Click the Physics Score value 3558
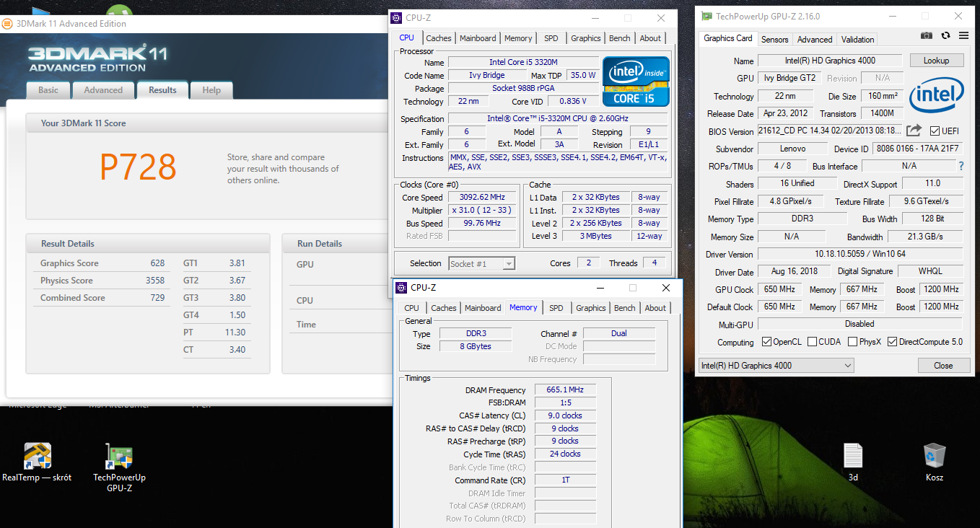 tap(155, 281)
